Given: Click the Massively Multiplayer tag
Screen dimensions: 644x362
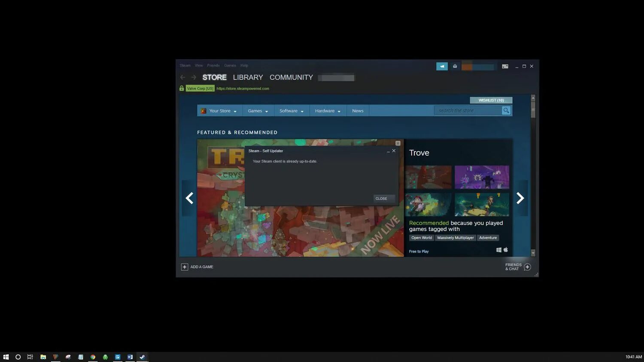Looking at the screenshot, I should pyautogui.click(x=456, y=238).
